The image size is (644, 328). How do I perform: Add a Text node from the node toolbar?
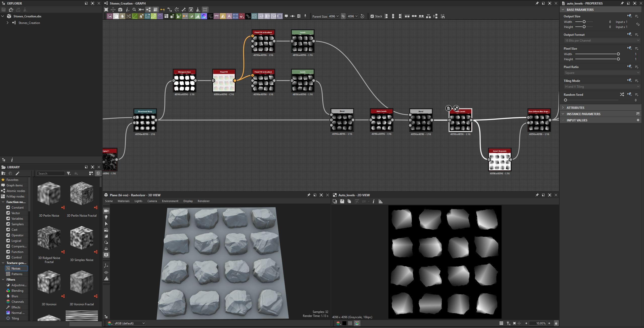click(x=229, y=16)
